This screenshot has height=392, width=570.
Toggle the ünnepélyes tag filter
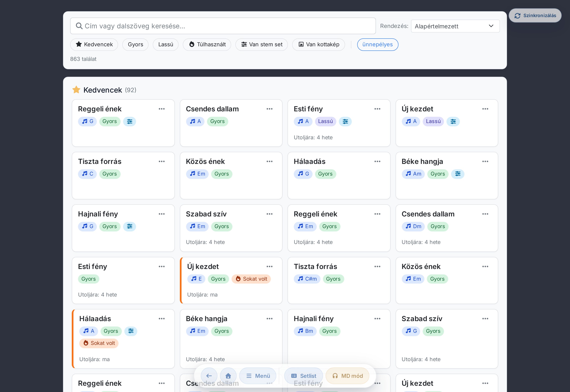378,44
